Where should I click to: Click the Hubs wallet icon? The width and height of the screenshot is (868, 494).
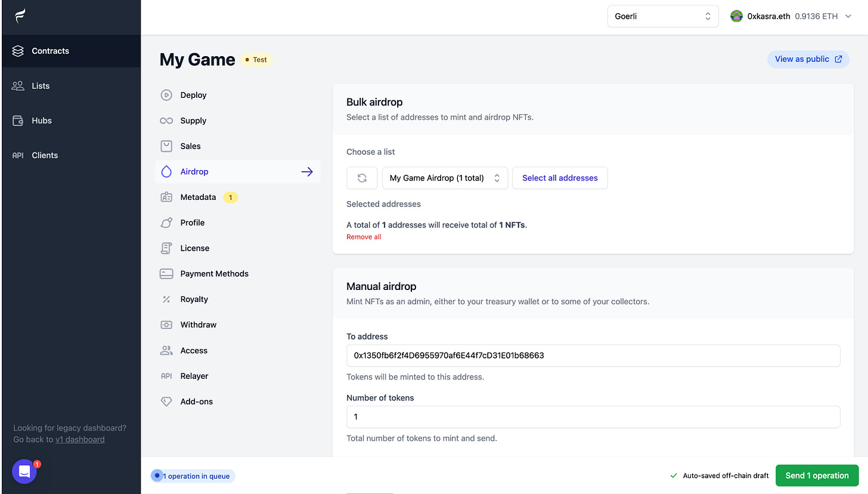(18, 121)
